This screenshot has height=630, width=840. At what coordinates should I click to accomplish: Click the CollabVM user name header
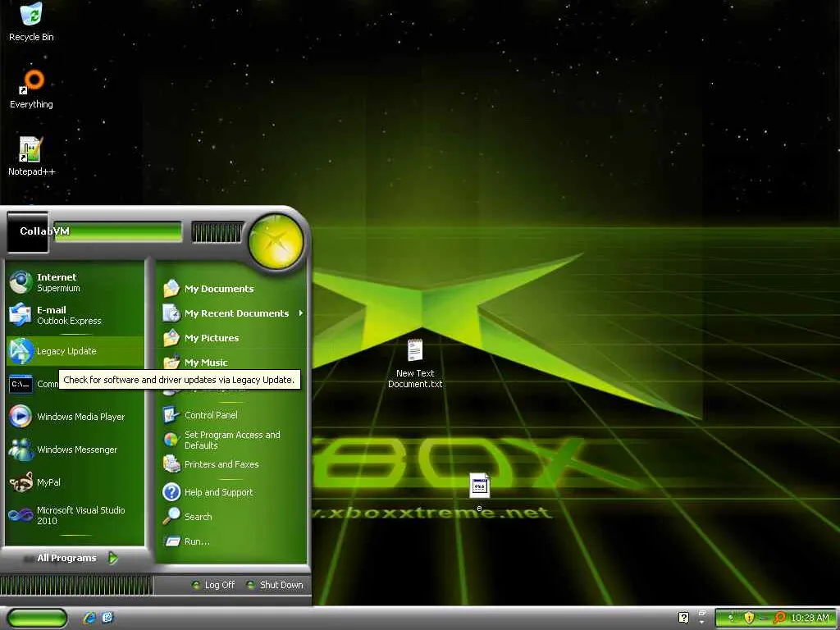(44, 231)
